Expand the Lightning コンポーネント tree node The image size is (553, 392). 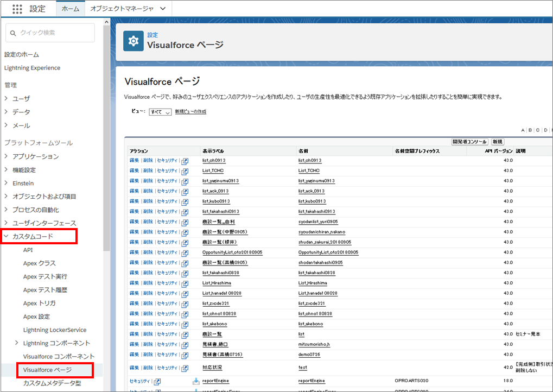point(17,343)
